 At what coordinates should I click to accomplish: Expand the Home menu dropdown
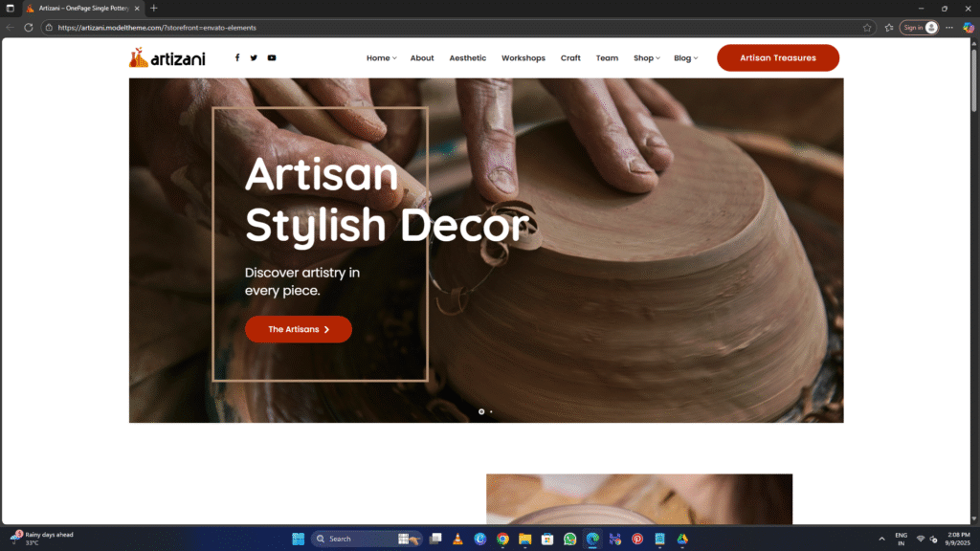(381, 58)
